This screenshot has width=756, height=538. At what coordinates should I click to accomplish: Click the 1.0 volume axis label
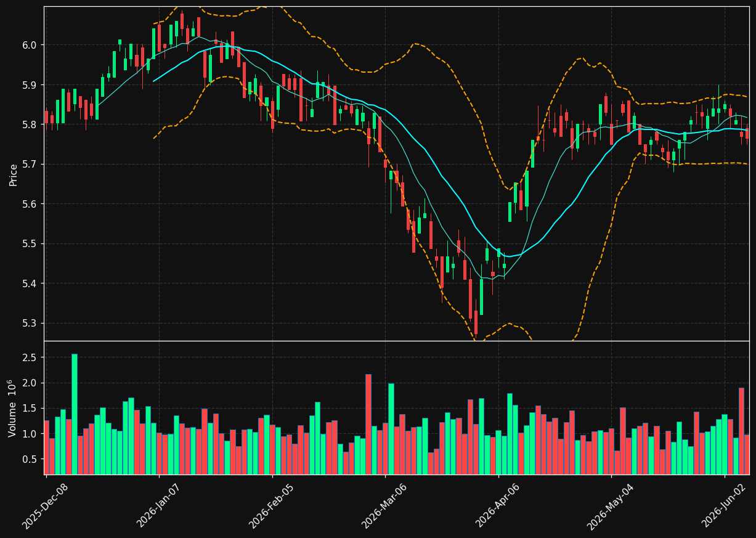point(30,434)
